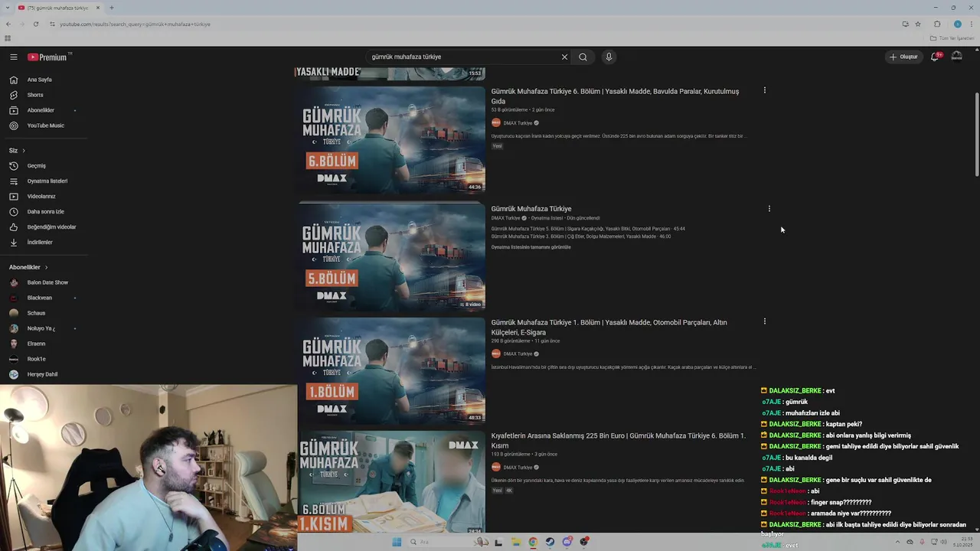Image resolution: width=980 pixels, height=551 pixels.
Task: Click the YouTube search input field
Action: click(x=463, y=57)
